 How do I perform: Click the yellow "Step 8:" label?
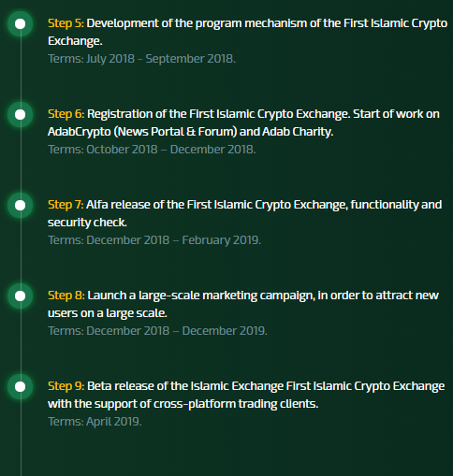tap(66, 296)
